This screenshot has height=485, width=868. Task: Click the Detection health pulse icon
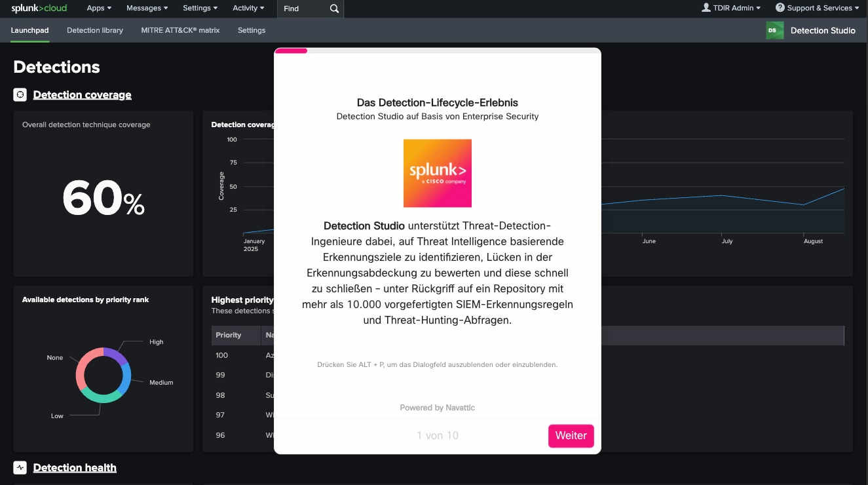[x=20, y=467]
